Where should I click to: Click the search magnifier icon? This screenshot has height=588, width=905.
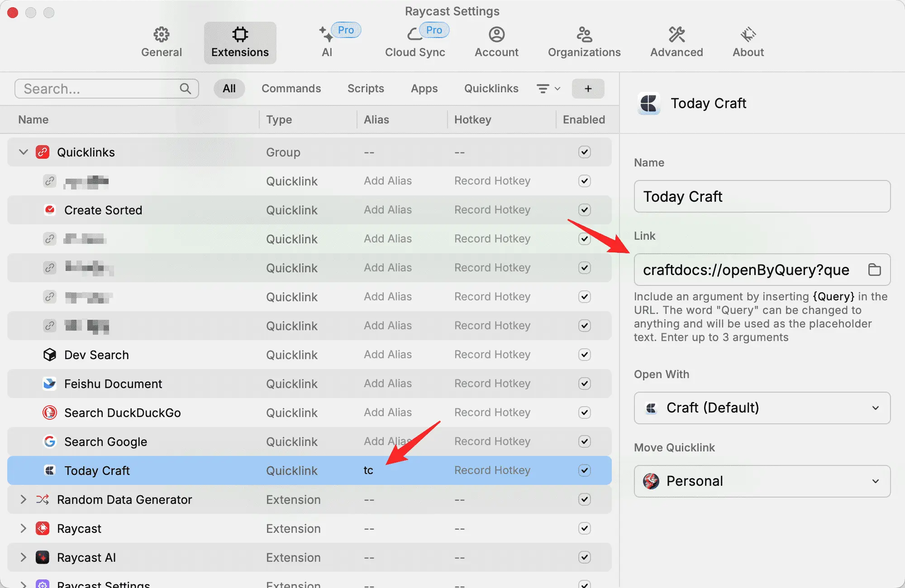[x=186, y=89]
